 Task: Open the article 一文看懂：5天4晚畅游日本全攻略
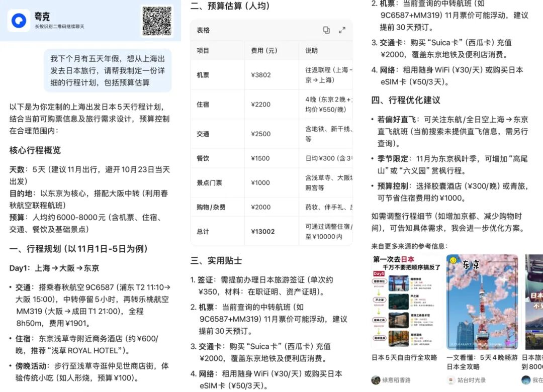coord(482,362)
